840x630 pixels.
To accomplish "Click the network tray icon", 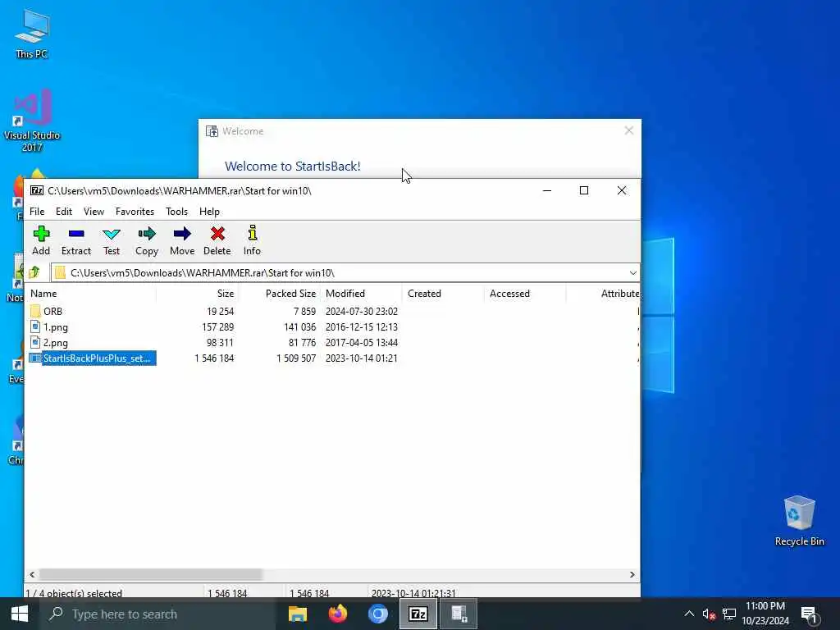I will pos(729,614).
